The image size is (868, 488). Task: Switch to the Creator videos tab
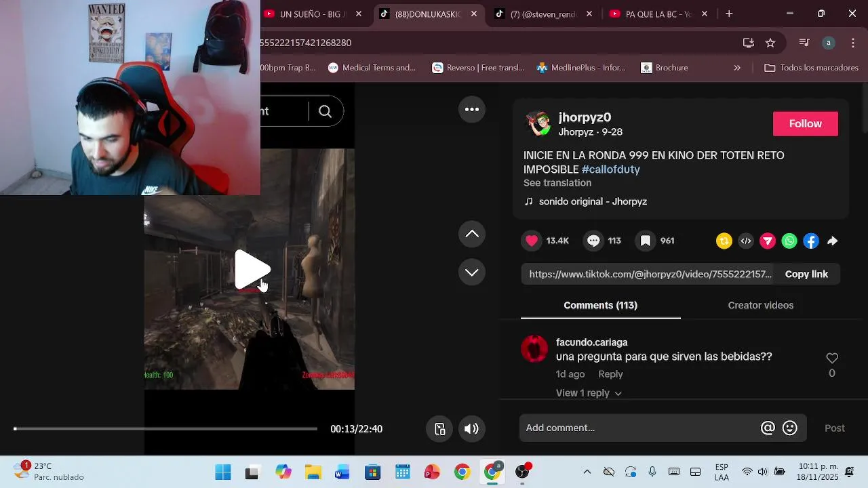click(x=760, y=305)
